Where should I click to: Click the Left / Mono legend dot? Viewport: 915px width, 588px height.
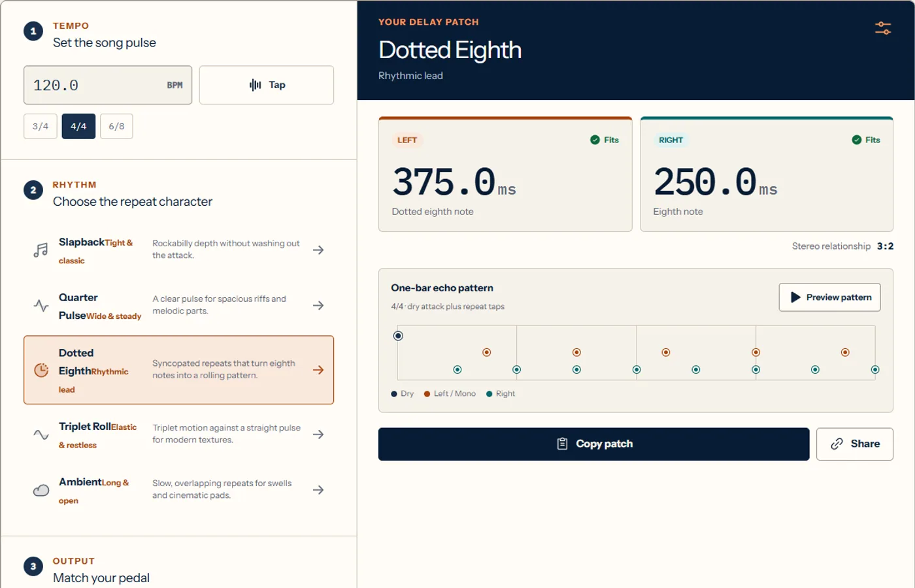427,394
